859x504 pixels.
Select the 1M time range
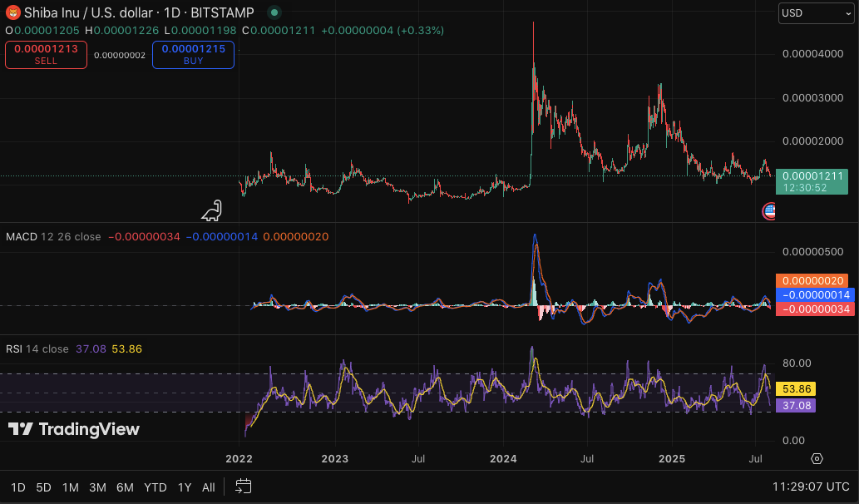(x=70, y=487)
